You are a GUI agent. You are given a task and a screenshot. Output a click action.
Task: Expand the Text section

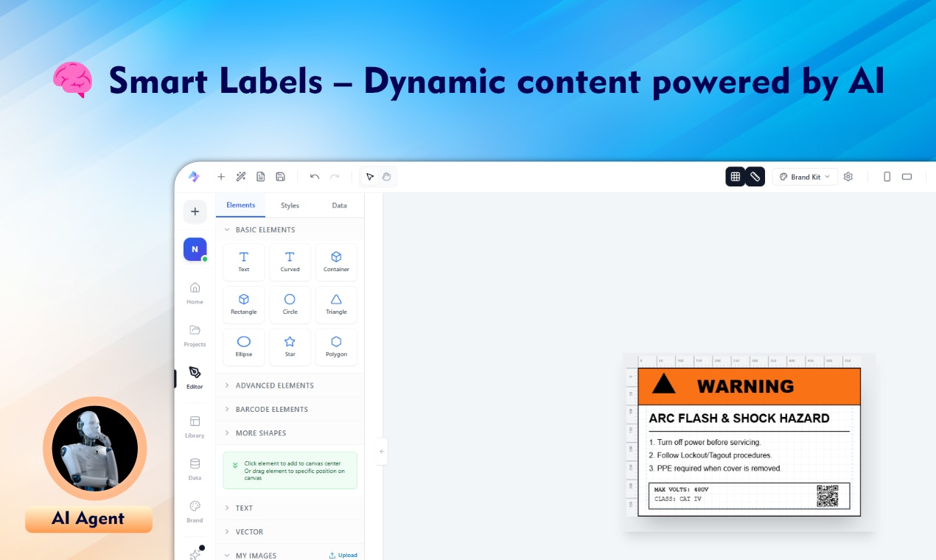coord(290,508)
